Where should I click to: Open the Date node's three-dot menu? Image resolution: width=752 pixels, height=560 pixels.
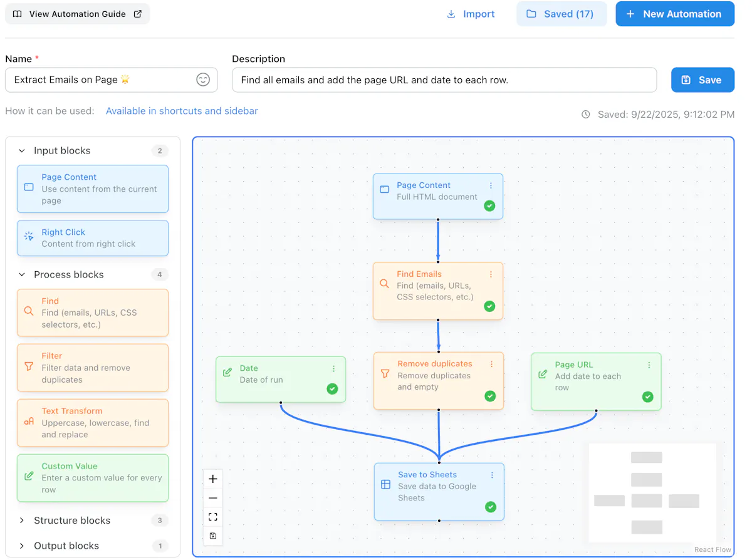click(333, 369)
